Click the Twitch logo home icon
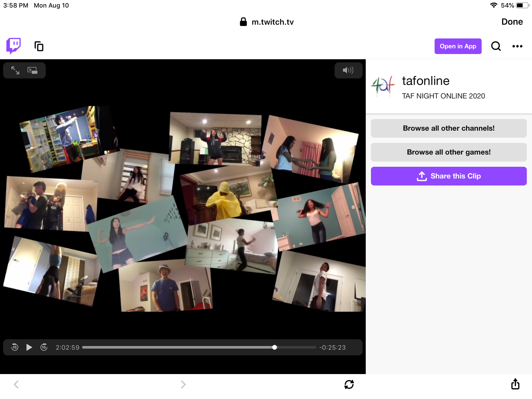The image size is (532, 399). pos(14,46)
